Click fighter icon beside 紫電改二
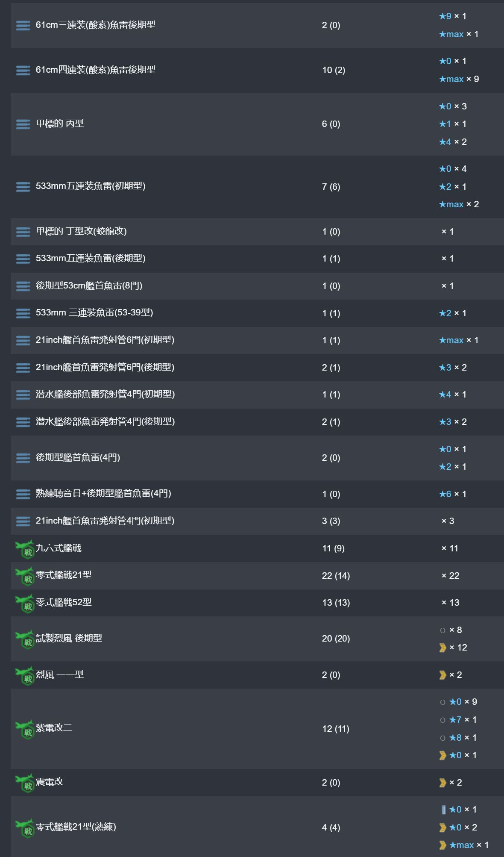This screenshot has height=857, width=504. 25,729
